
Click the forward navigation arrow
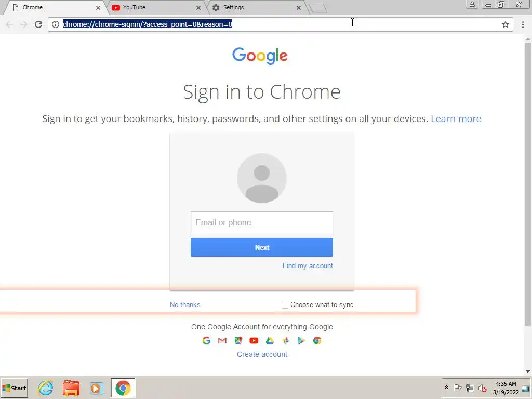tap(24, 24)
